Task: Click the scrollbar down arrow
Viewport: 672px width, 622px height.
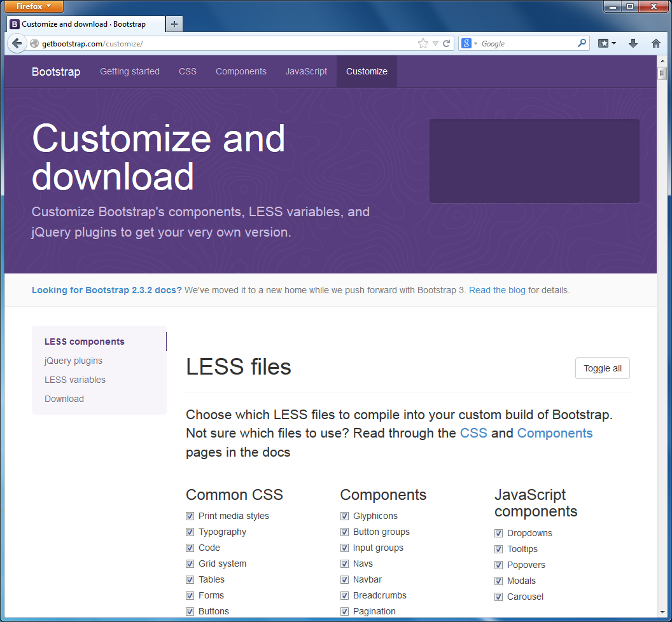Action: click(x=662, y=612)
